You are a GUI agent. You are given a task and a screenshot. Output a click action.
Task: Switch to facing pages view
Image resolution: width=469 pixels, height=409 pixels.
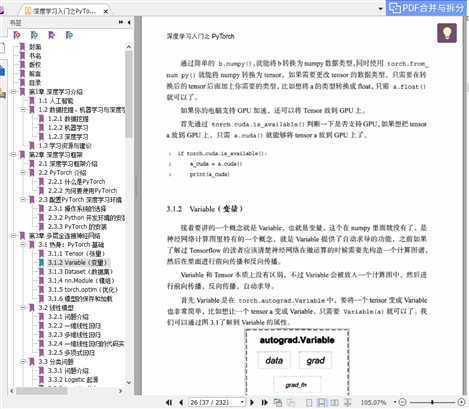334,402
